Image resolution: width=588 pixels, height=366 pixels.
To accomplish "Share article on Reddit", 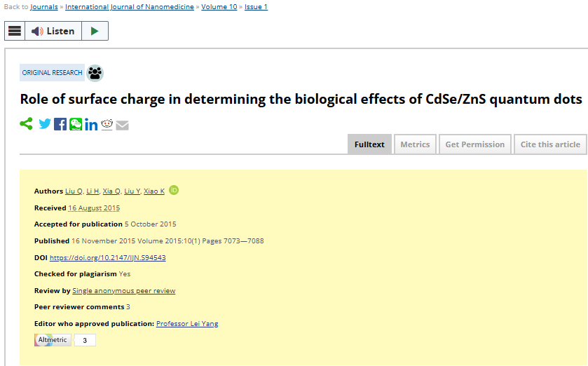I will 107,125.
